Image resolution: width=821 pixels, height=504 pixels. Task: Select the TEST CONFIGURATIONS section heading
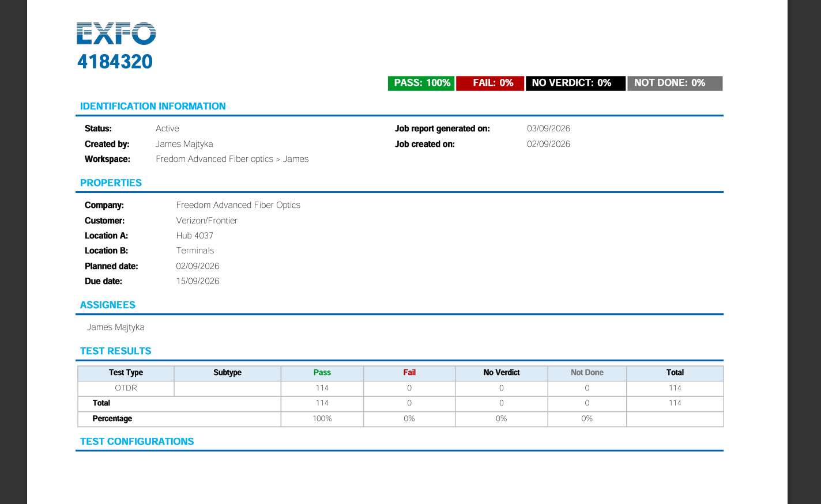137,441
